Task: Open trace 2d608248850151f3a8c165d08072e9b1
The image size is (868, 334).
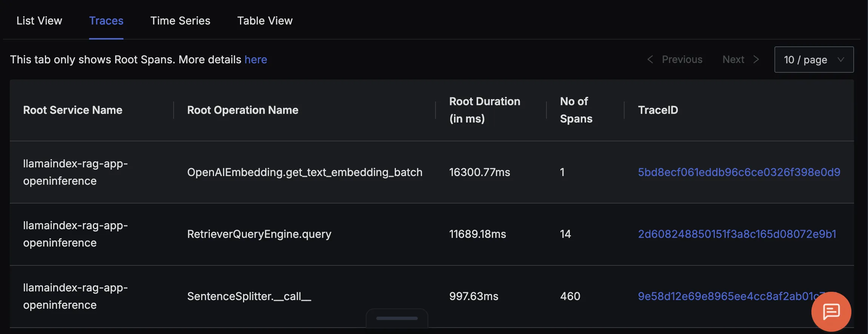Action: tap(737, 234)
